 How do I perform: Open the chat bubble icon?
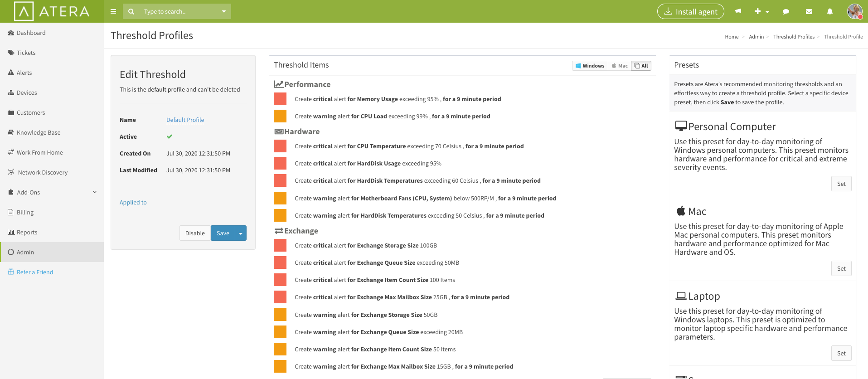pos(786,11)
